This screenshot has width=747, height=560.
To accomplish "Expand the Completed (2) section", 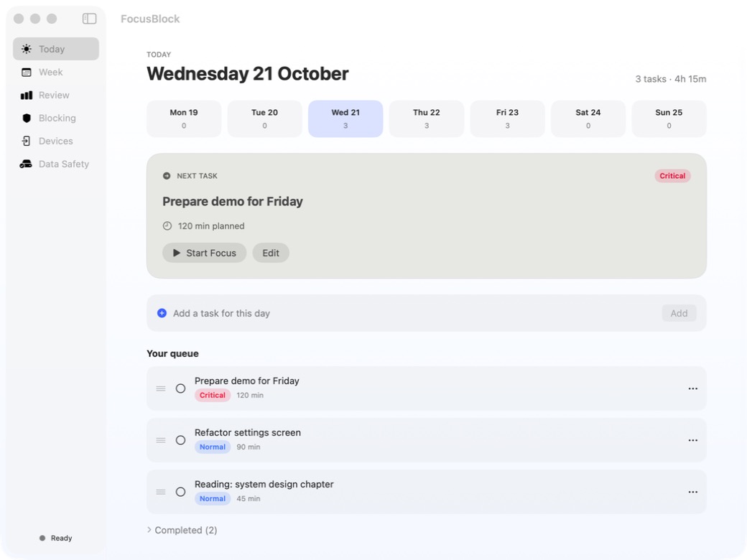I will (x=182, y=530).
